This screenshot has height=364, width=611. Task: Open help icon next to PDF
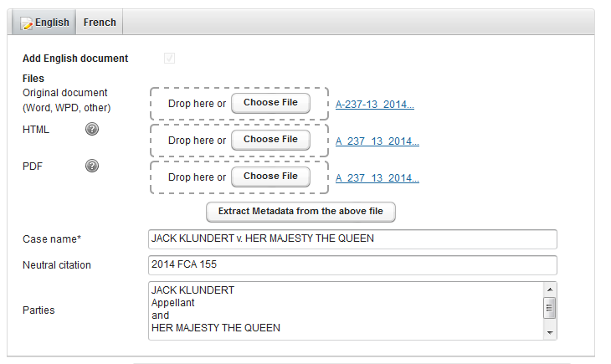(x=93, y=166)
